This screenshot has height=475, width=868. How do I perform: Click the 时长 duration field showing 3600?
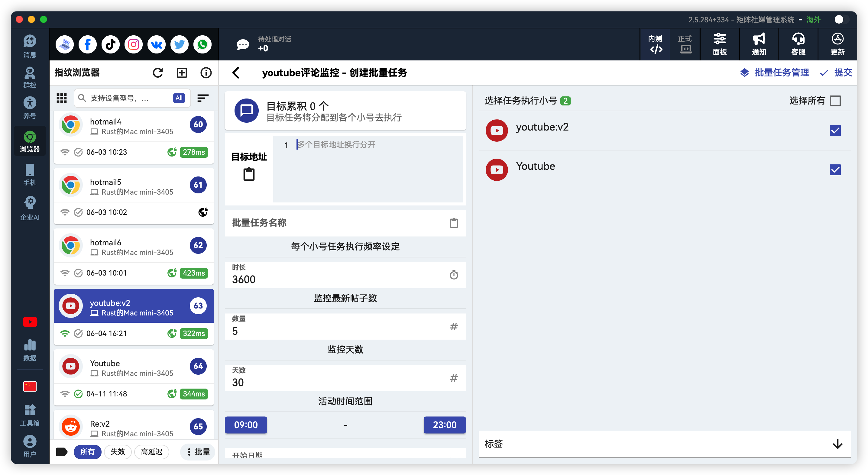pyautogui.click(x=345, y=275)
